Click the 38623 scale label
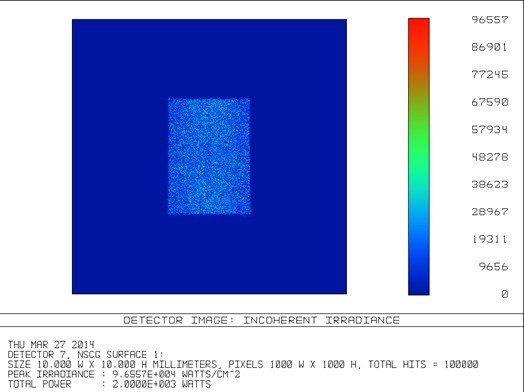 tap(490, 184)
